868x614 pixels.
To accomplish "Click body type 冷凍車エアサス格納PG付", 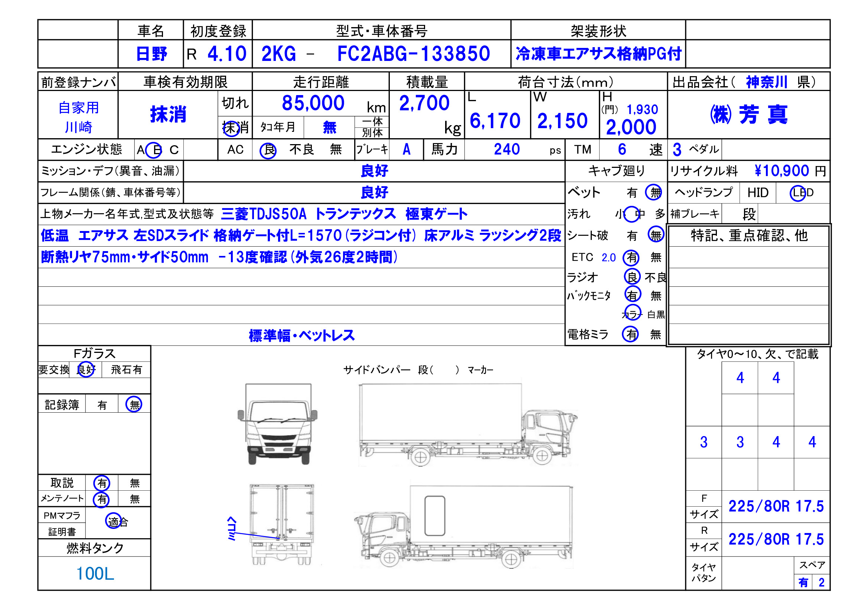I will pyautogui.click(x=598, y=54).
